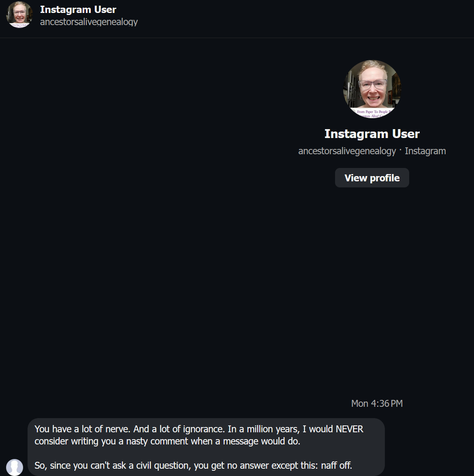474x476 pixels.
Task: Click the word NEVER in the message
Action: click(x=349, y=429)
